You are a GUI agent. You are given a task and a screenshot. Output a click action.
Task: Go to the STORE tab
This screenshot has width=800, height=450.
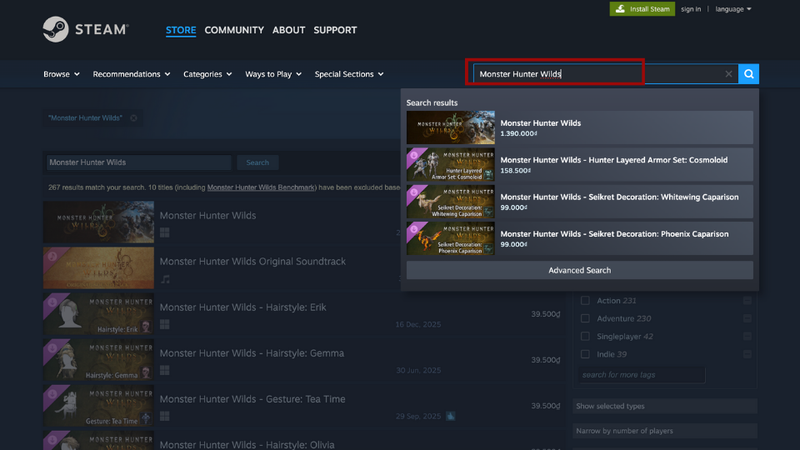click(x=181, y=30)
